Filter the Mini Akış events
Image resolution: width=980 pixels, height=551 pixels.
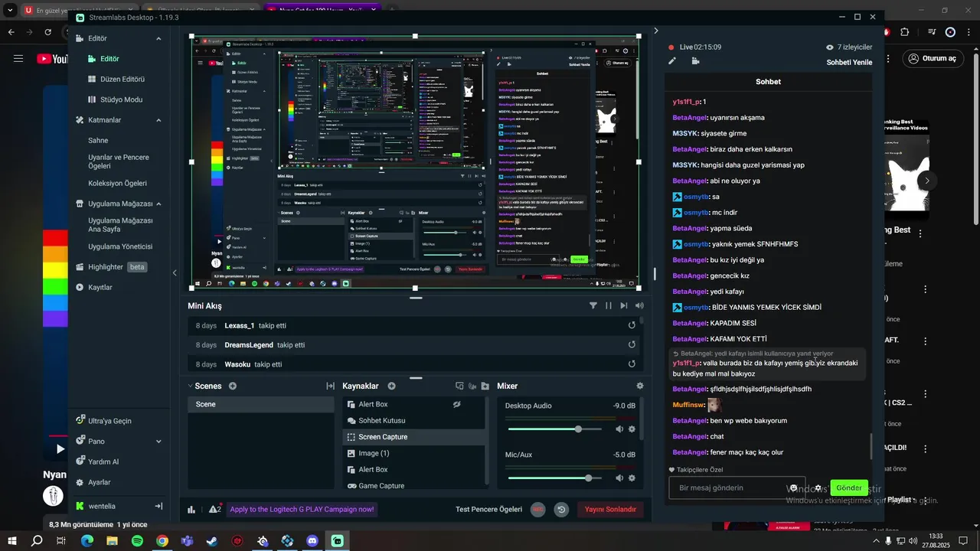[593, 305]
